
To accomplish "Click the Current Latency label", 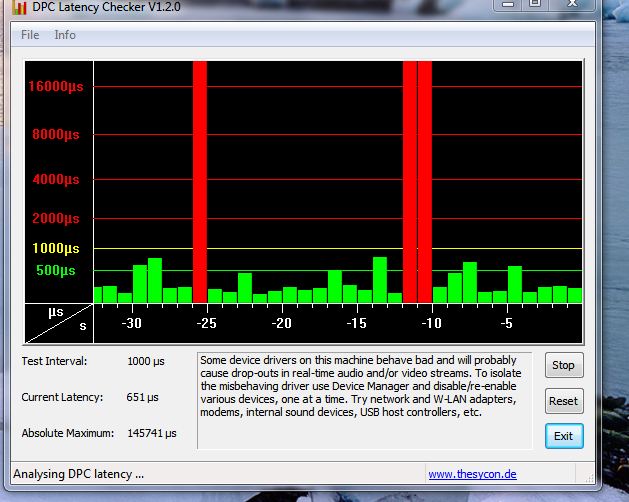I will click(62, 397).
